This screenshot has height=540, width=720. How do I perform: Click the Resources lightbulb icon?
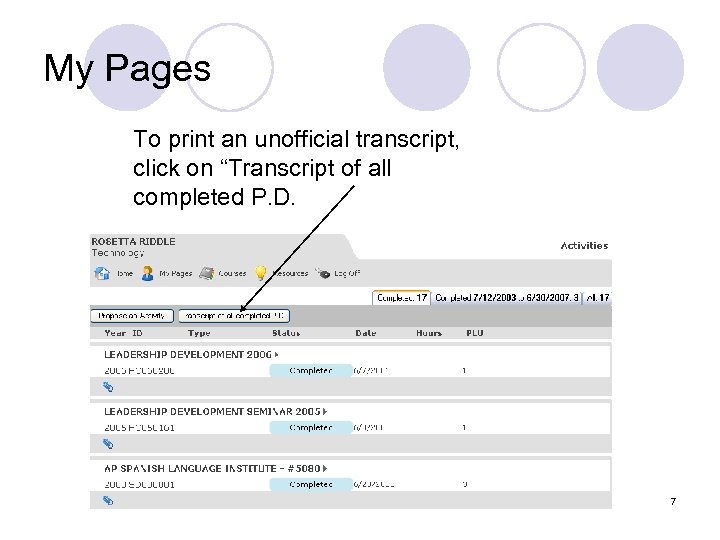[x=260, y=273]
